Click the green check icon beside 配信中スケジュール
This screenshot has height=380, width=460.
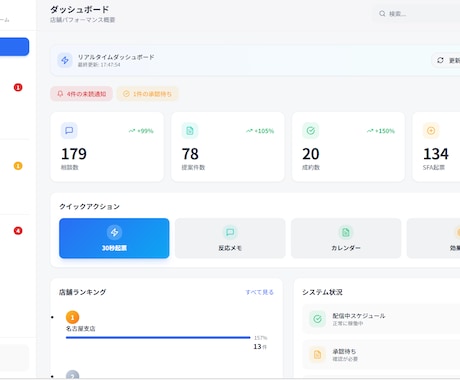[317, 319]
